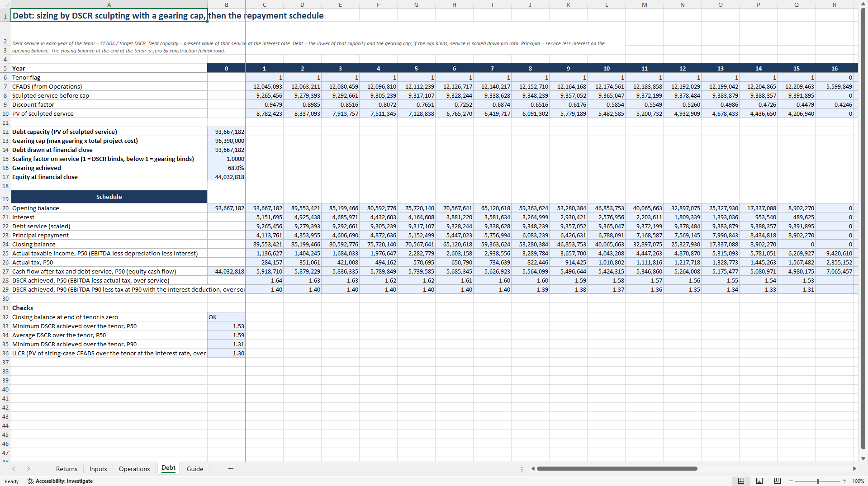This screenshot has height=486, width=868.
Task: Click the horizontal scrollbar thumb
Action: point(617,469)
